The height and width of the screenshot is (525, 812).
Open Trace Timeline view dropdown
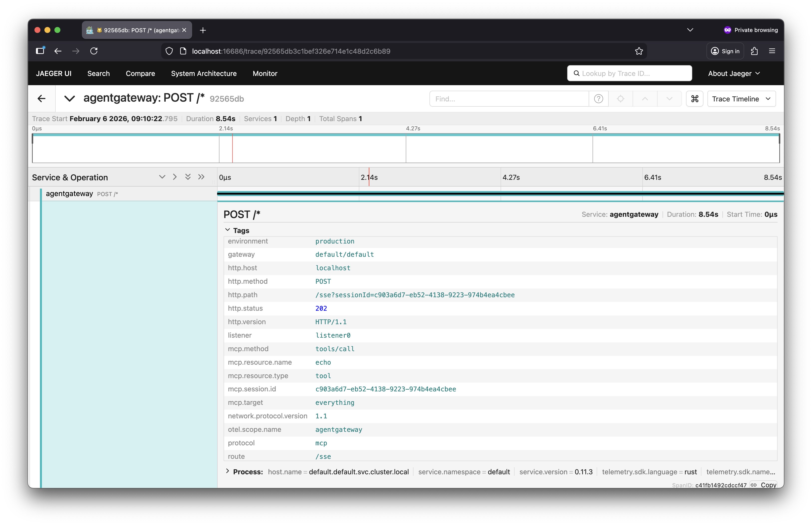tap(741, 99)
